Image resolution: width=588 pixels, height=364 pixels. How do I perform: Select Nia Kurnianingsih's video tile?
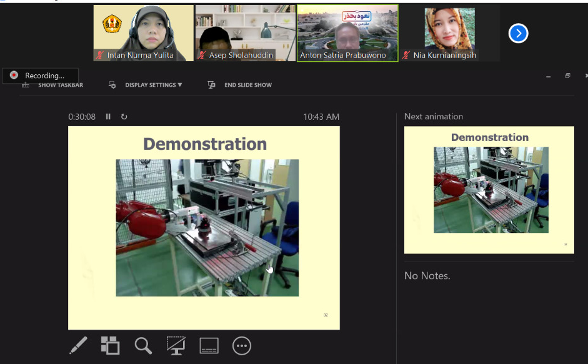(449, 32)
